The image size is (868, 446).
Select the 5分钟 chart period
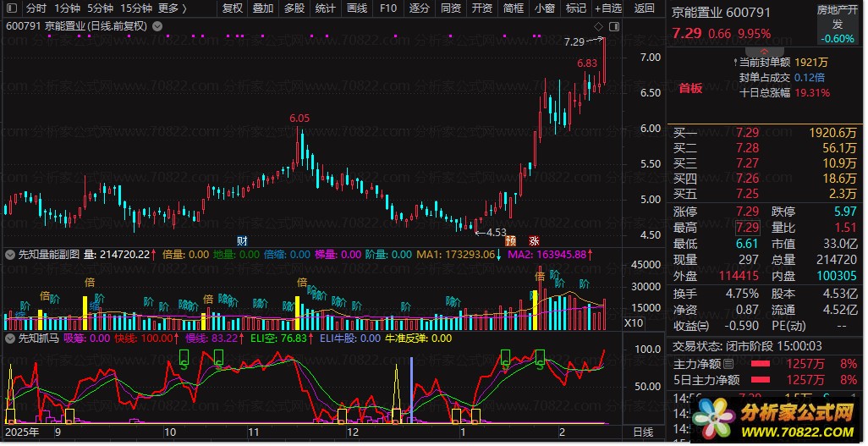pos(100,8)
